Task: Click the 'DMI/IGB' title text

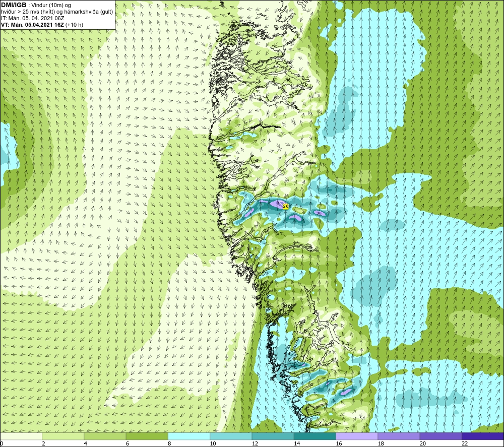Action: 14,5
